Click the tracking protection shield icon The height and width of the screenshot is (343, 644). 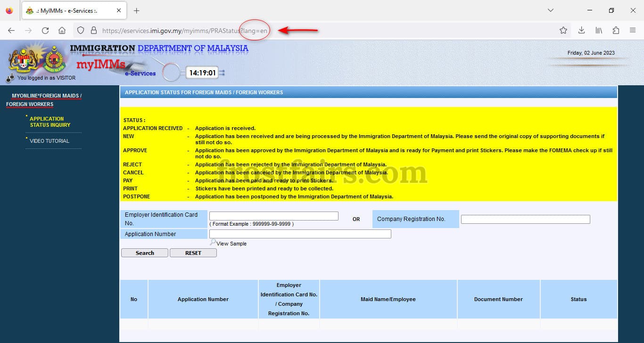81,30
